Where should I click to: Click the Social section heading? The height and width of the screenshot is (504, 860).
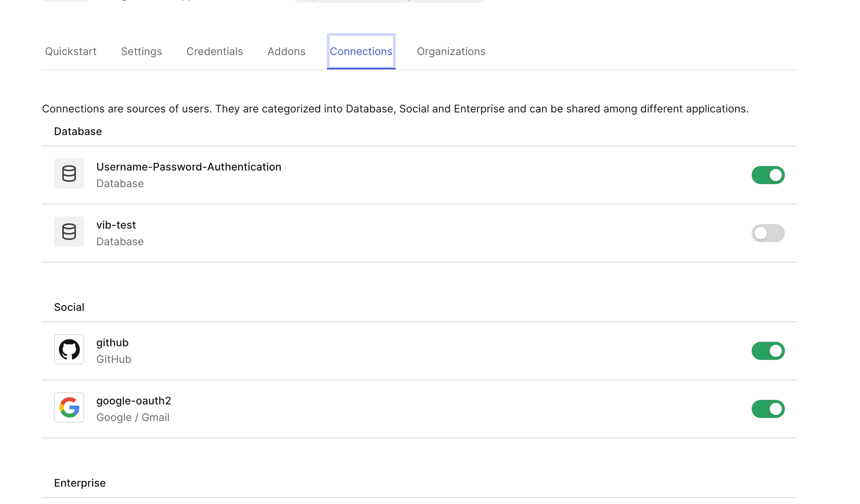[69, 307]
